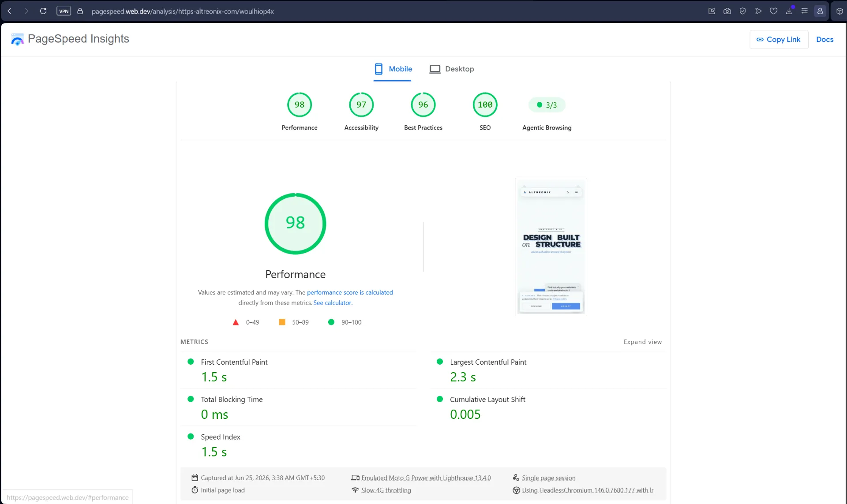The height and width of the screenshot is (504, 847).
Task: Click the wifi icon beside Slow 4G throttling
Action: tap(355, 490)
